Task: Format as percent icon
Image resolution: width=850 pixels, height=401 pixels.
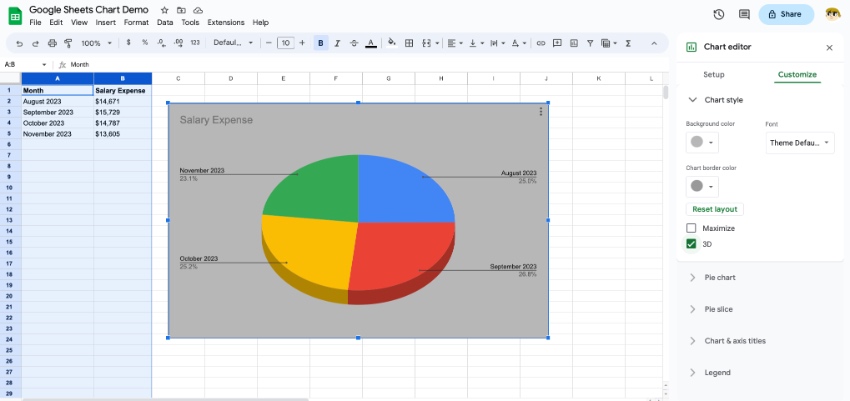Action: point(145,43)
